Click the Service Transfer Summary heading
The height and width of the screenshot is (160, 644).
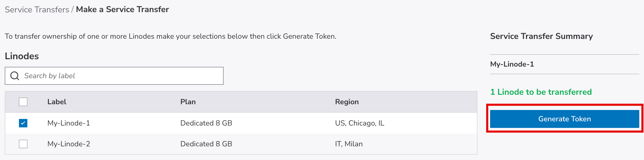tap(541, 36)
